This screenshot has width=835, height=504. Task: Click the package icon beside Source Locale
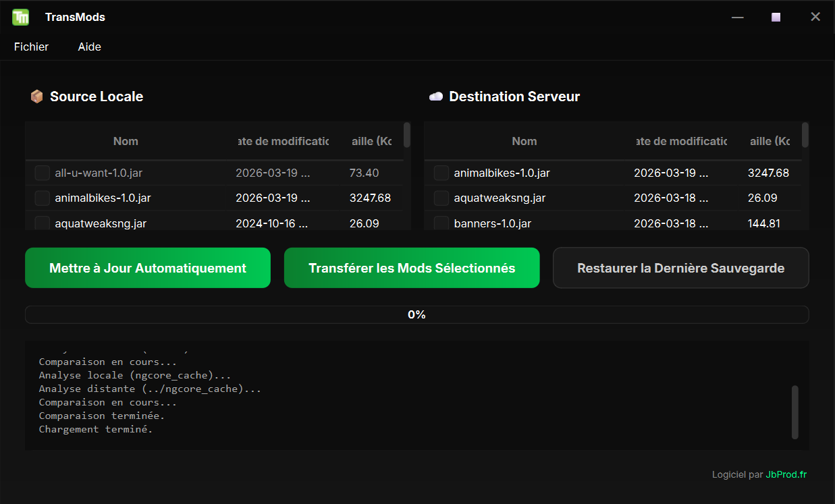coord(36,96)
